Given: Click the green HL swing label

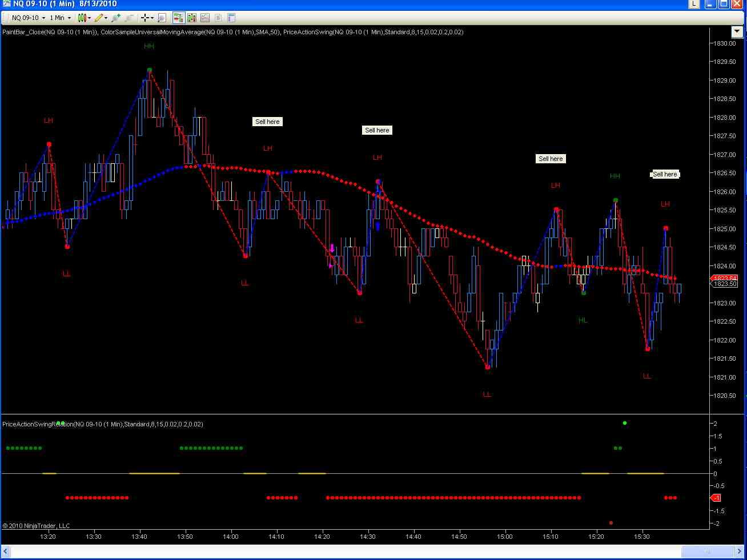Looking at the screenshot, I should point(583,320).
